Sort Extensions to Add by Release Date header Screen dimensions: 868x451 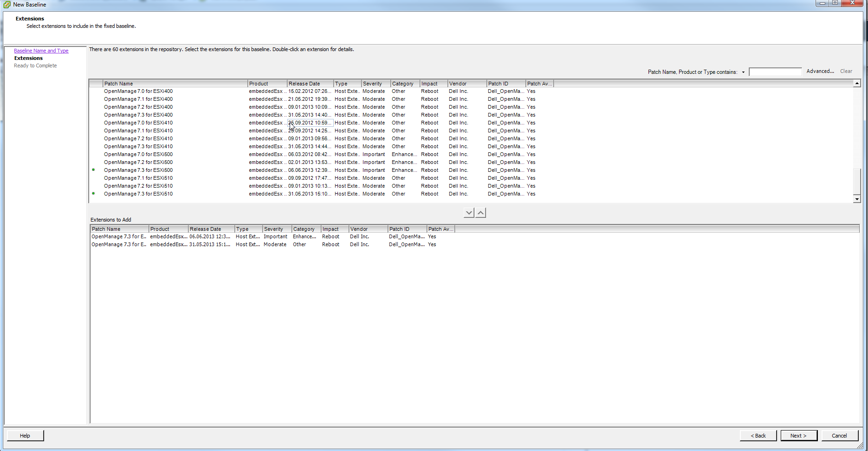[211, 229]
